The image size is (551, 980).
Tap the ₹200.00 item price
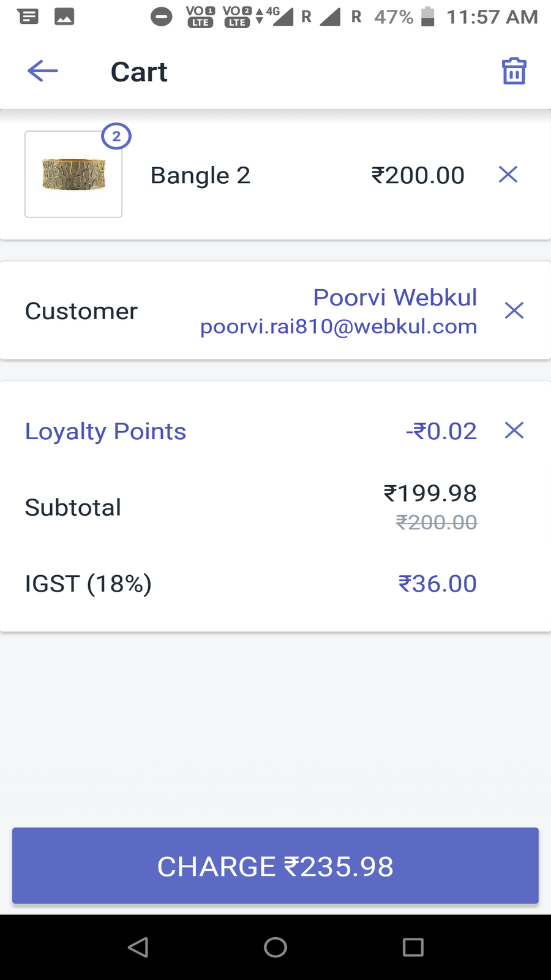pos(418,175)
